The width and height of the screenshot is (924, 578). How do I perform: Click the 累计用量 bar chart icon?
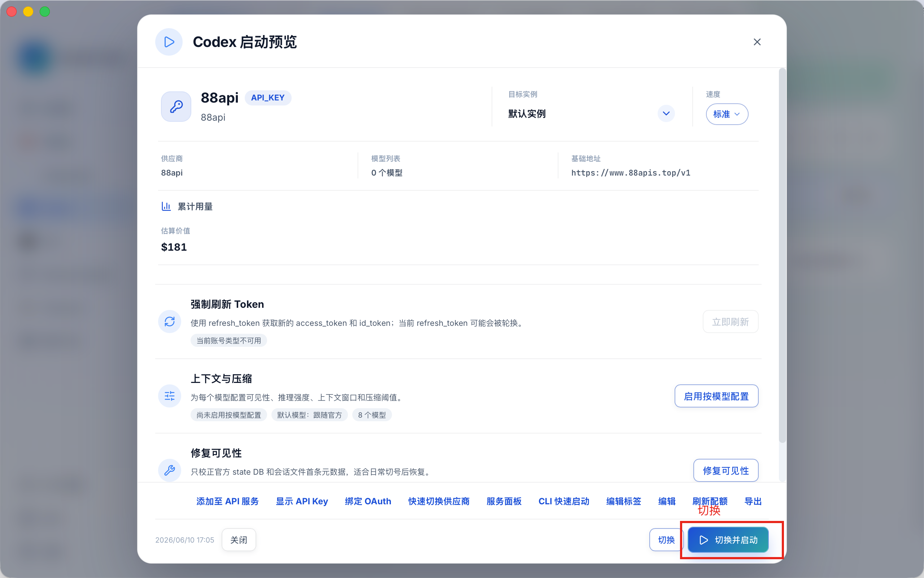click(166, 206)
